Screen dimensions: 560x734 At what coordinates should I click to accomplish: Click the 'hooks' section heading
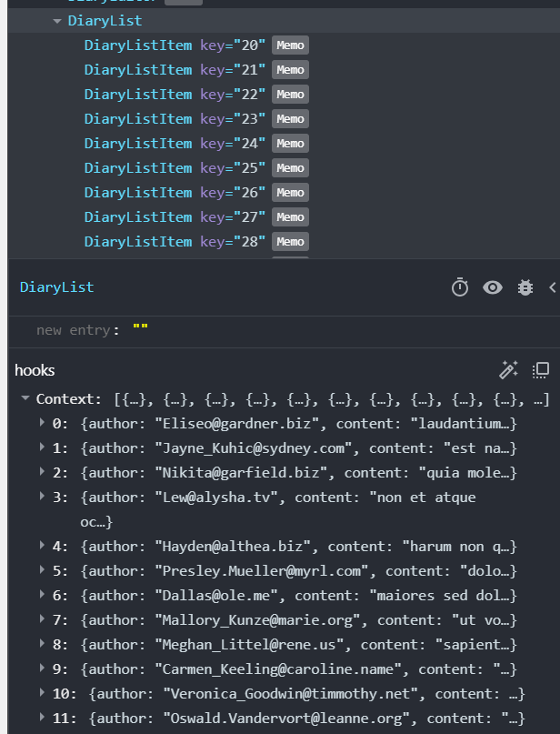(35, 370)
